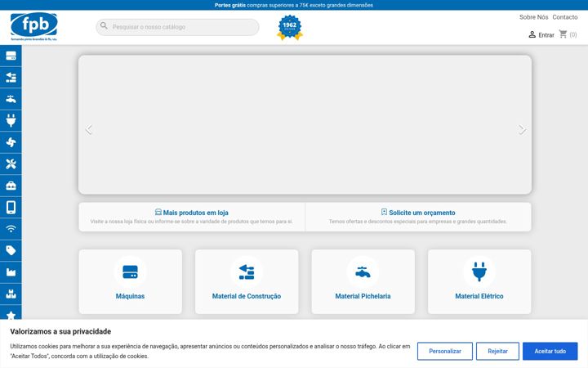588x368 pixels.
Task: Click Entrar to log in
Action: click(x=546, y=35)
